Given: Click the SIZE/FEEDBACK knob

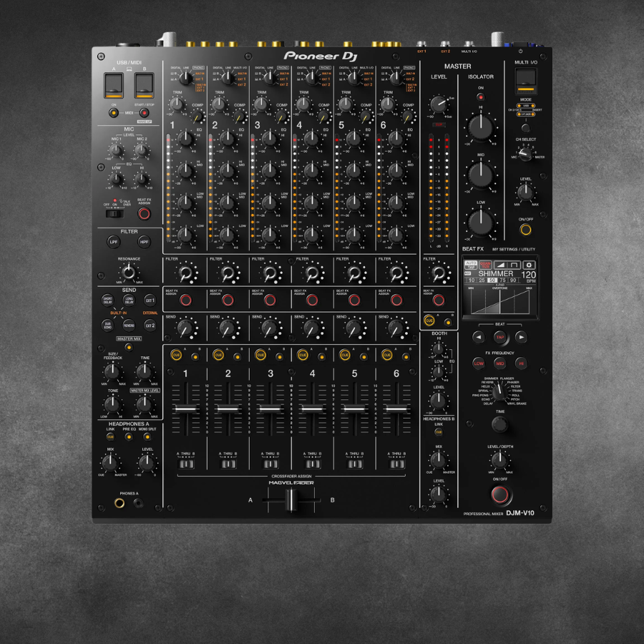Looking at the screenshot, I should tap(112, 371).
